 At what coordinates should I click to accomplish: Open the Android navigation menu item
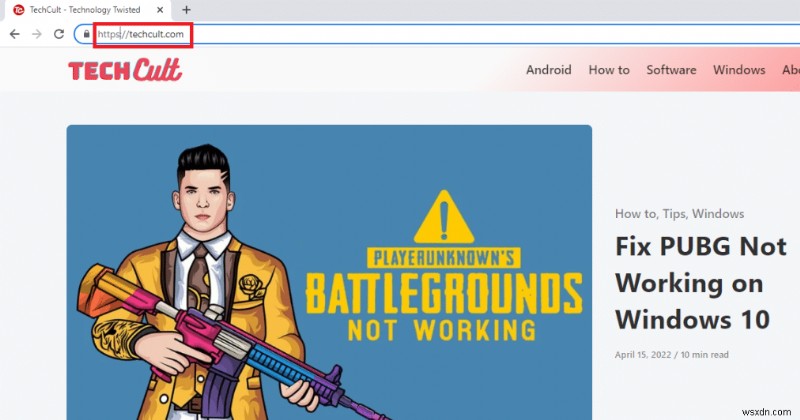point(548,70)
